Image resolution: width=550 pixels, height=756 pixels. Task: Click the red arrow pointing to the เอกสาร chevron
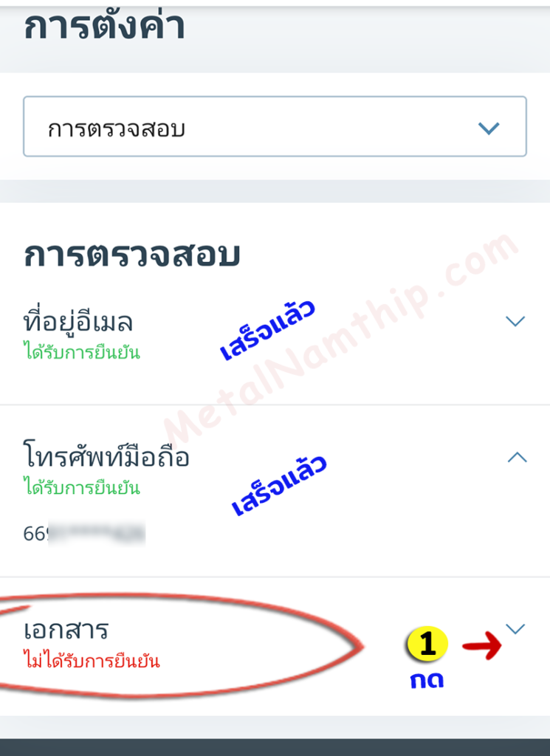tap(482, 645)
